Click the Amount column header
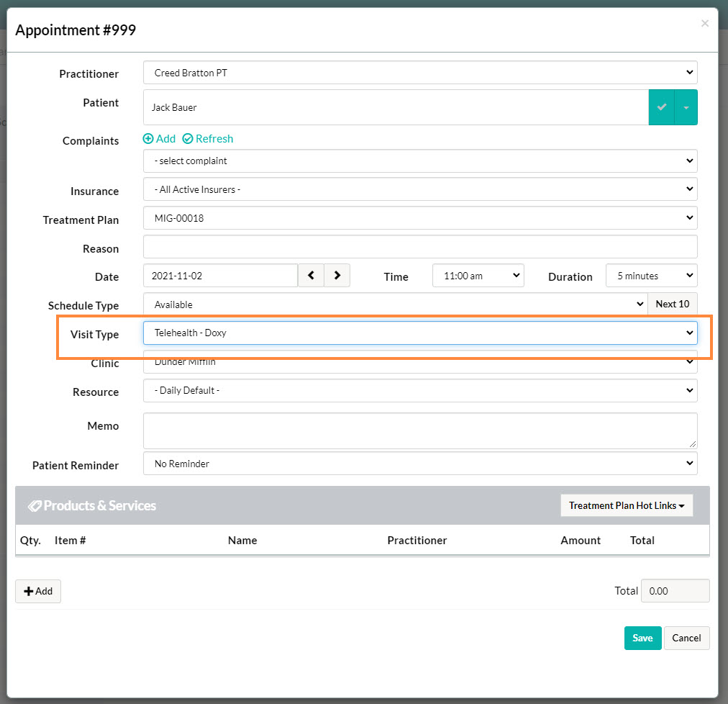The image size is (728, 704). [x=581, y=541]
